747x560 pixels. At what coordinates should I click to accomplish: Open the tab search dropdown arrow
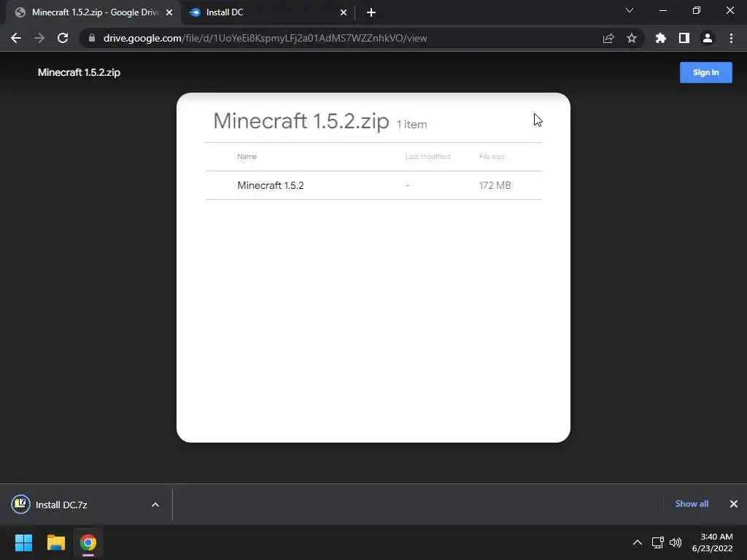[x=630, y=10]
